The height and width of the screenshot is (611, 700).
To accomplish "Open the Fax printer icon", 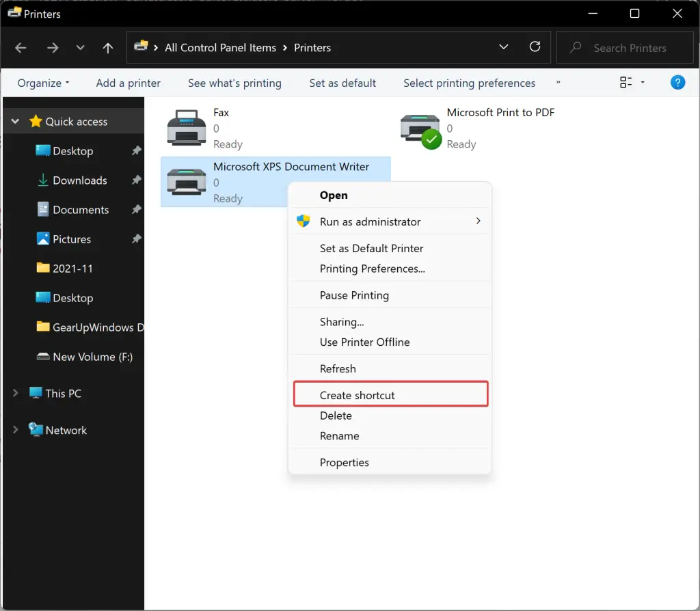I will 186,127.
